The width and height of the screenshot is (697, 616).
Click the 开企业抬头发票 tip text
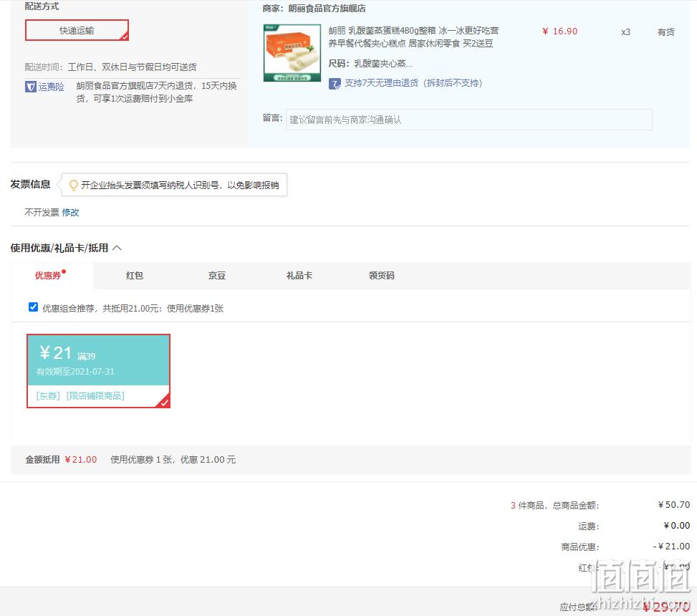[180, 186]
